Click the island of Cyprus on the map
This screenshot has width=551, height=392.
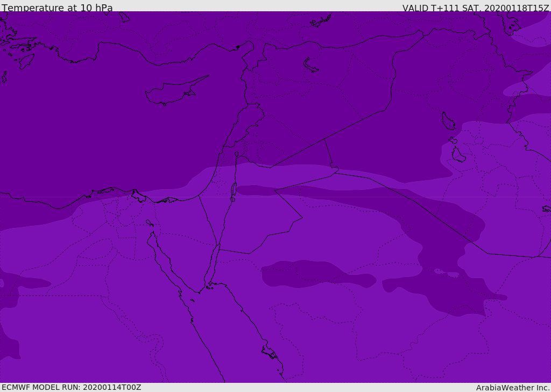coord(176,91)
